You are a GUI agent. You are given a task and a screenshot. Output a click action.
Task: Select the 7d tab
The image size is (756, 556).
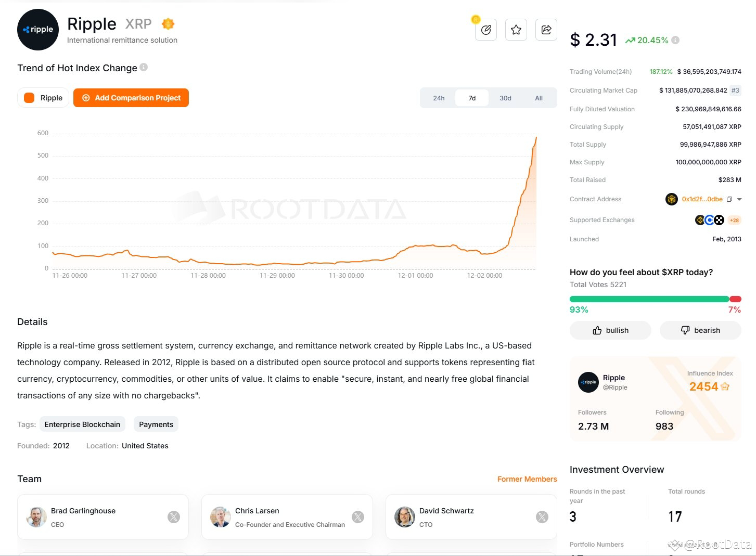(x=471, y=98)
